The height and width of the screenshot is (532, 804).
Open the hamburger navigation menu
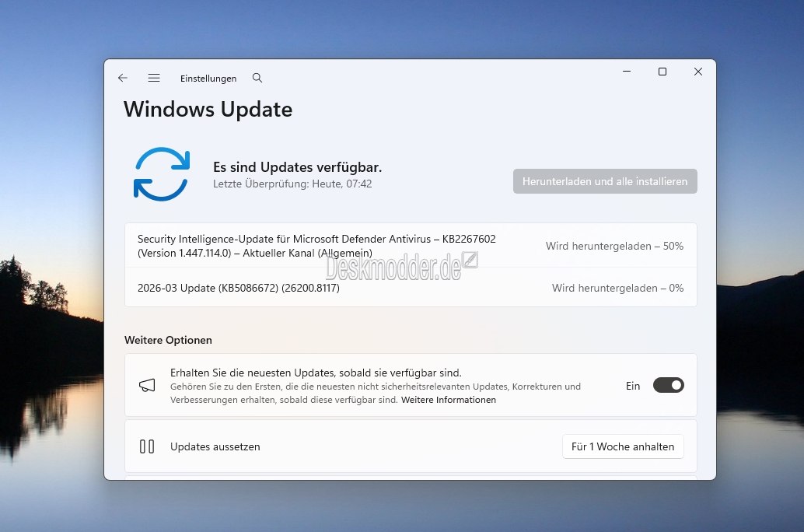point(154,79)
